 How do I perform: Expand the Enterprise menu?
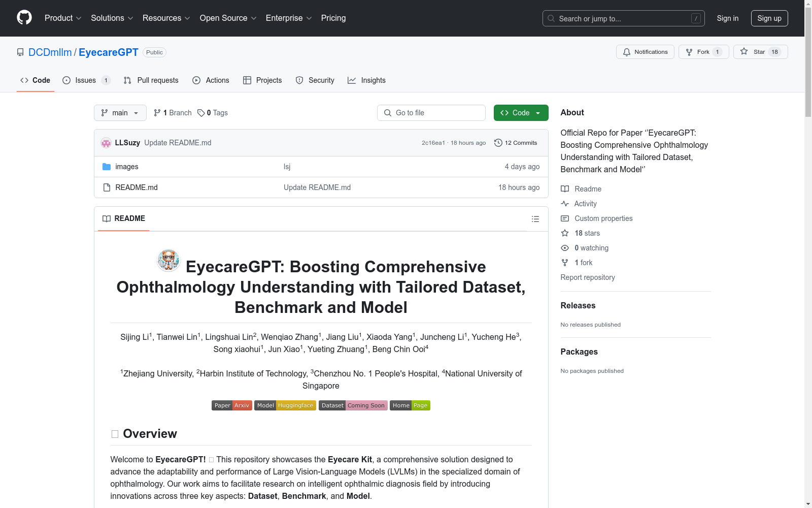click(289, 18)
